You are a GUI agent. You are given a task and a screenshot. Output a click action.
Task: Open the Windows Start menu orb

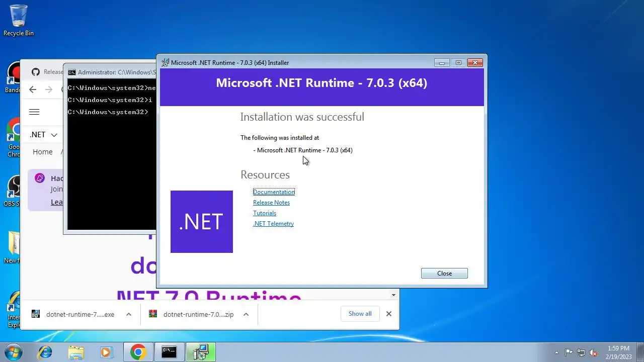tap(14, 352)
